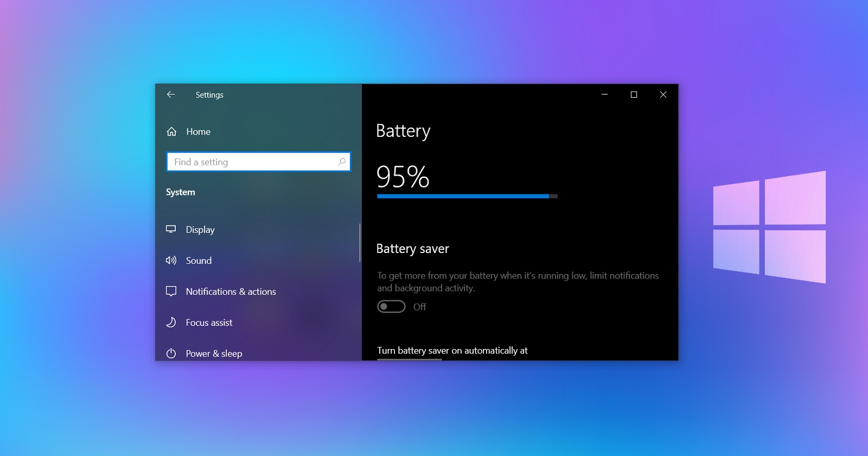Minimize the Settings window

pyautogui.click(x=604, y=94)
